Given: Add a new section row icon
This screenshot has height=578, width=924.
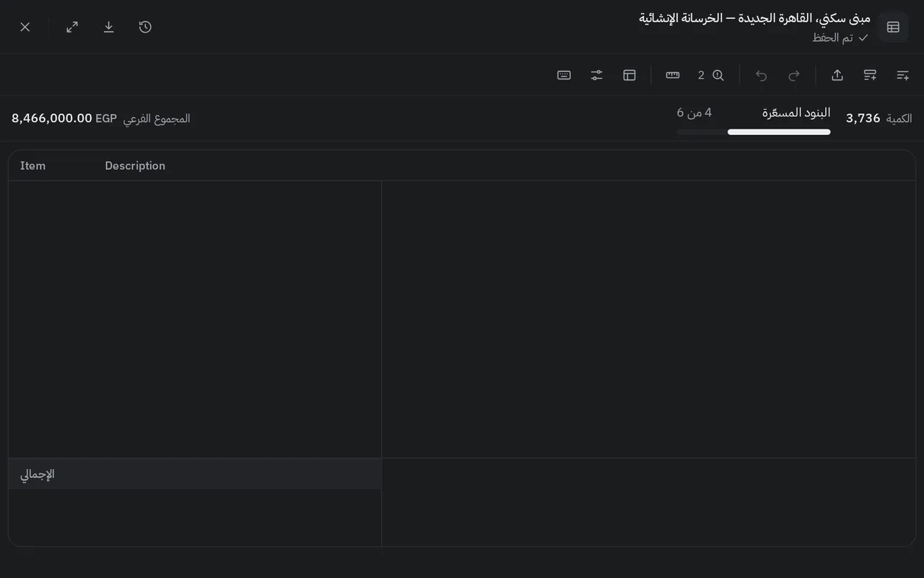Looking at the screenshot, I should [x=870, y=75].
